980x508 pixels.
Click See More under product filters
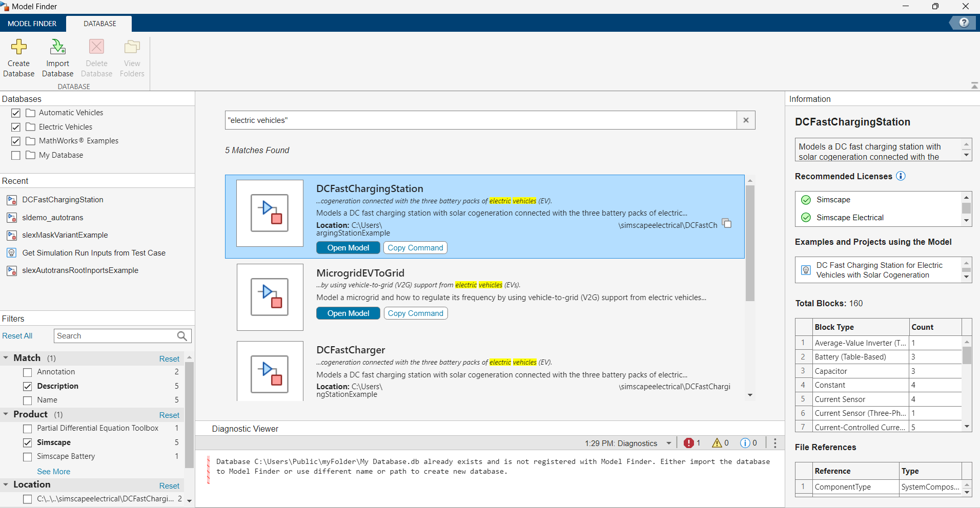point(53,471)
